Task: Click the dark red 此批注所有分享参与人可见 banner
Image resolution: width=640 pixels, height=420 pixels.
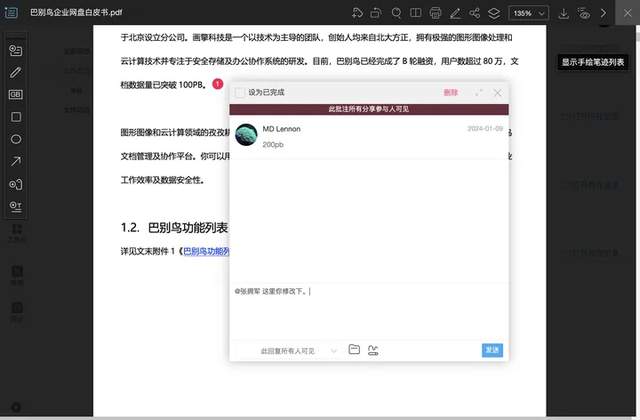Action: pyautogui.click(x=369, y=109)
